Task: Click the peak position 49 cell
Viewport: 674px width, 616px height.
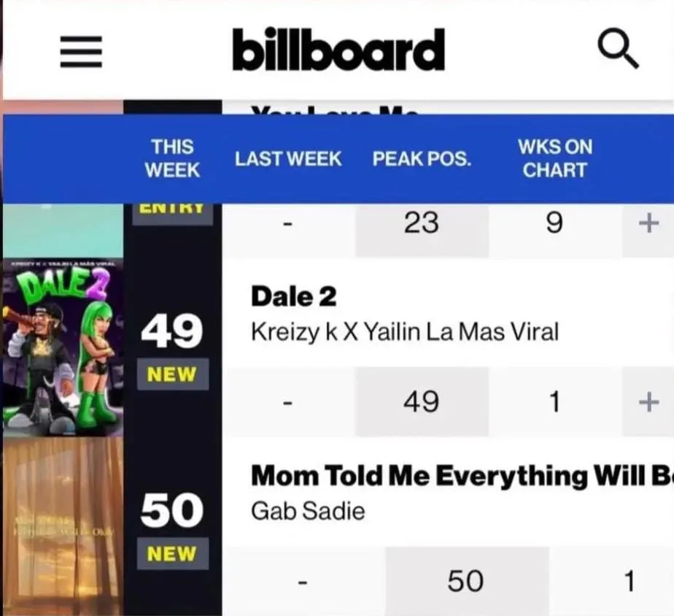Action: [422, 401]
